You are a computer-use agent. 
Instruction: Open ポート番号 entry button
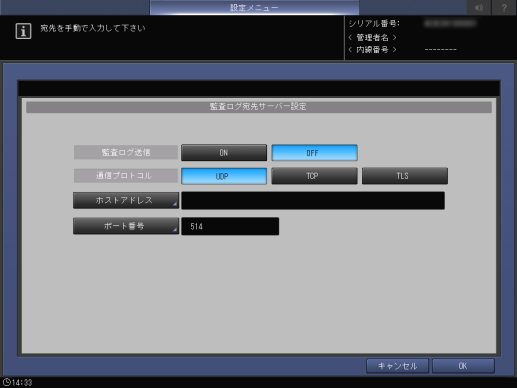(x=126, y=226)
